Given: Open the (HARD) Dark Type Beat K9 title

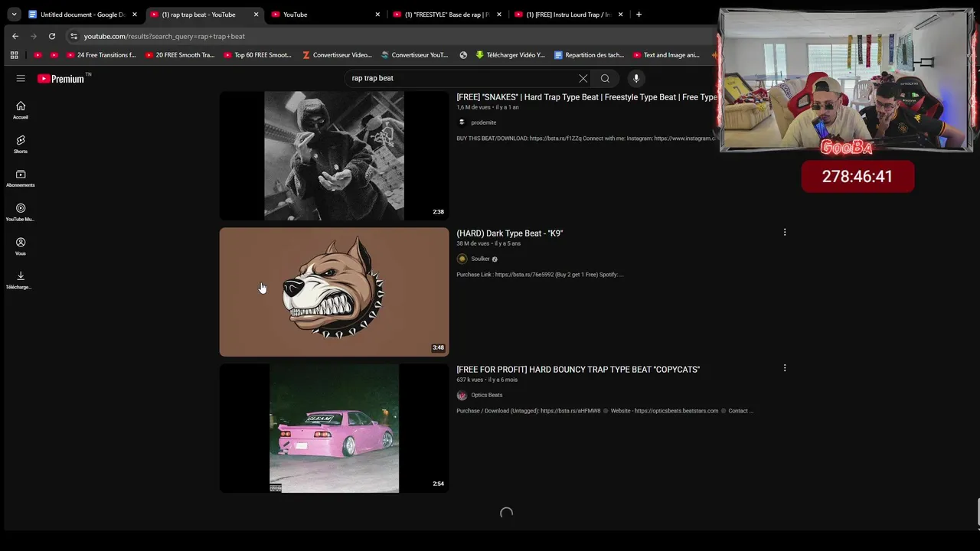Looking at the screenshot, I should pos(510,233).
